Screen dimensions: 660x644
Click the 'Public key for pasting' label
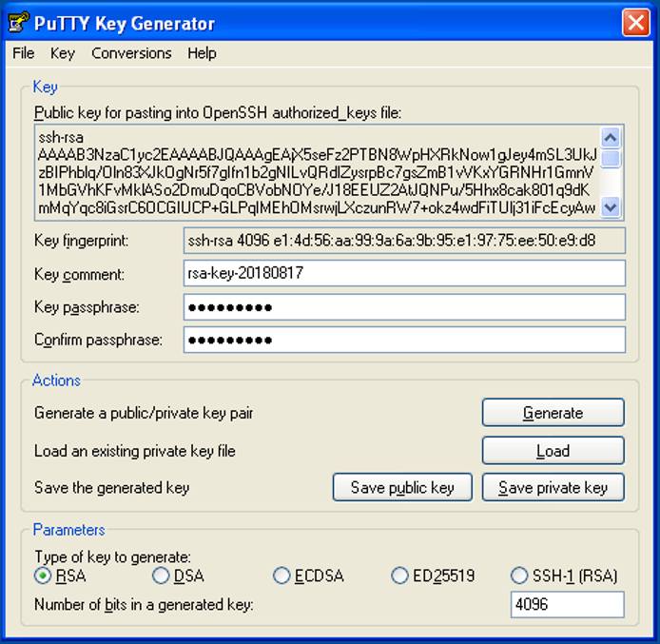coord(218,113)
